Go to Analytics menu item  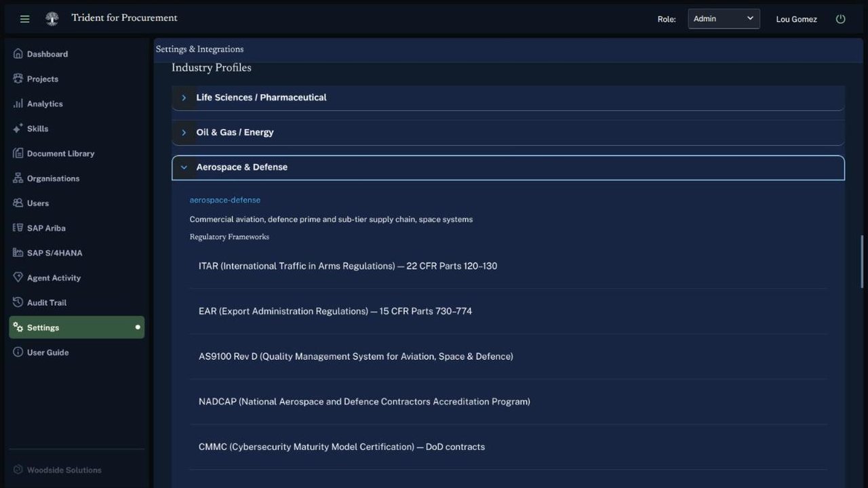pyautogui.click(x=77, y=104)
